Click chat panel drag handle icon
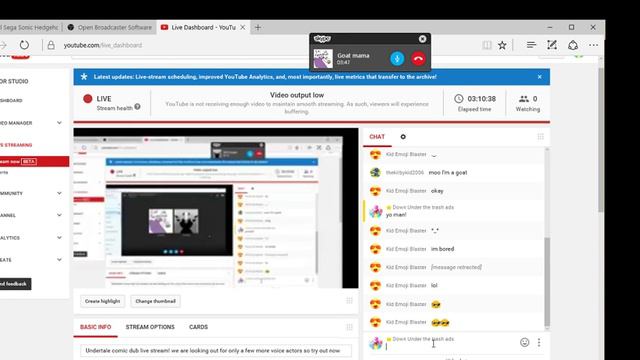The width and height of the screenshot is (640, 360). pos(540,137)
